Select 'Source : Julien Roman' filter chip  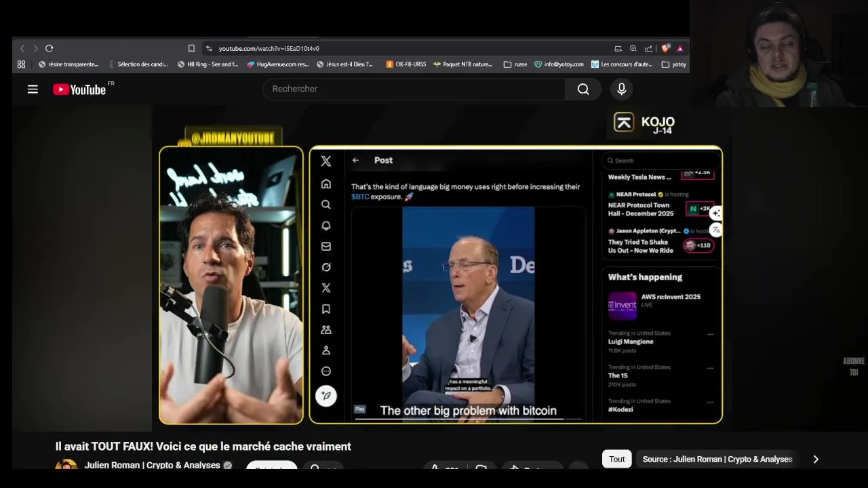(x=717, y=459)
